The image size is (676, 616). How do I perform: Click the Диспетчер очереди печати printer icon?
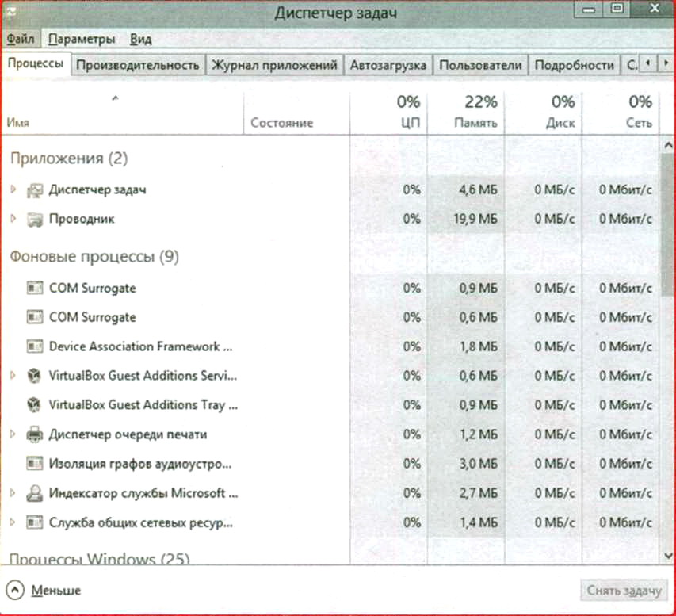click(x=34, y=434)
